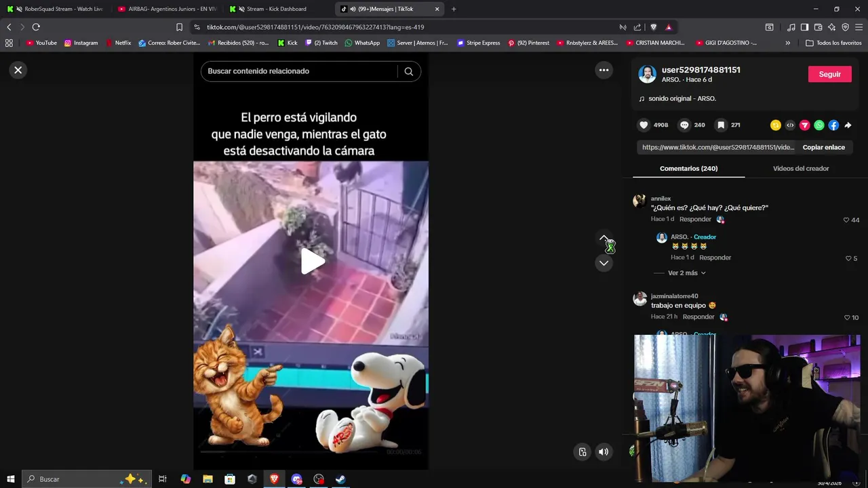Open Brave Rewards triangle icon
The width and height of the screenshot is (868, 488).
(x=668, y=27)
